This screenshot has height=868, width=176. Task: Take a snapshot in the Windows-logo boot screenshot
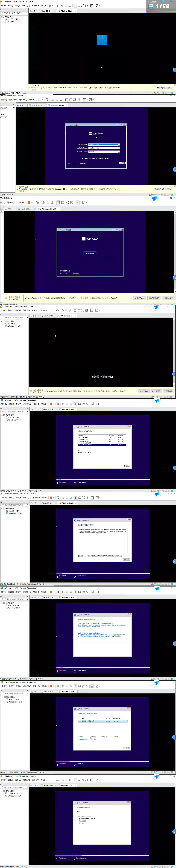tap(62, 6)
